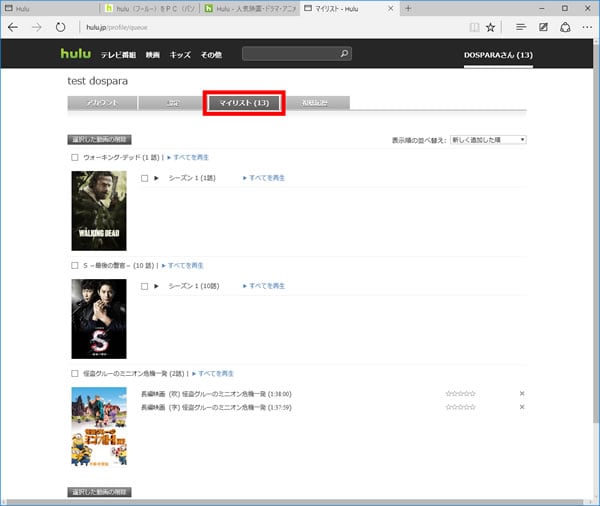Play all ウォーキング・デッド episodes link
Viewport: 600px width, 506px height.
click(x=188, y=157)
